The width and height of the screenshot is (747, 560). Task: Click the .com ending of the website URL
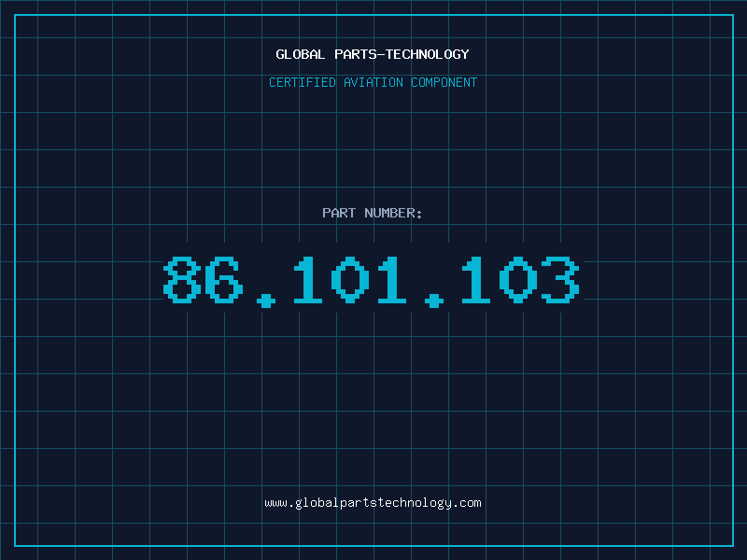click(467, 503)
